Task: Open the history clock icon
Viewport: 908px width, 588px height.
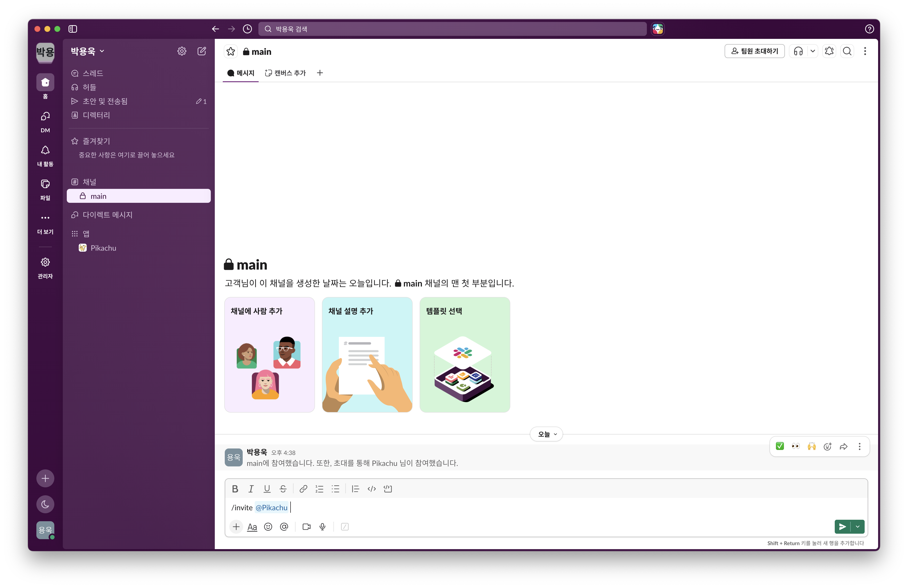Action: coord(248,29)
